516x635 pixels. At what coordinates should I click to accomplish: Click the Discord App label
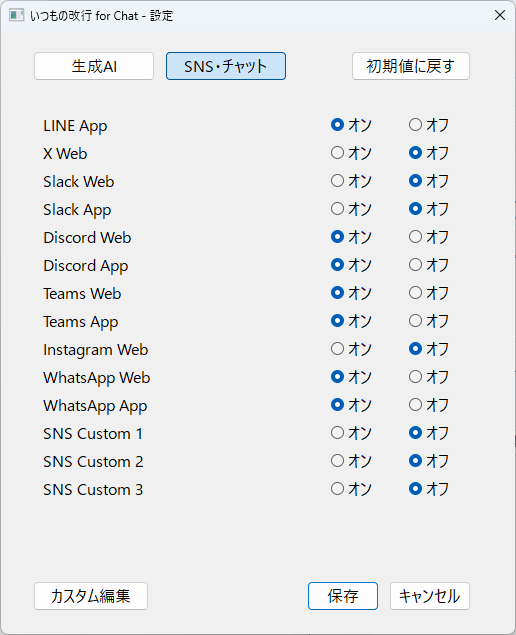point(85,266)
